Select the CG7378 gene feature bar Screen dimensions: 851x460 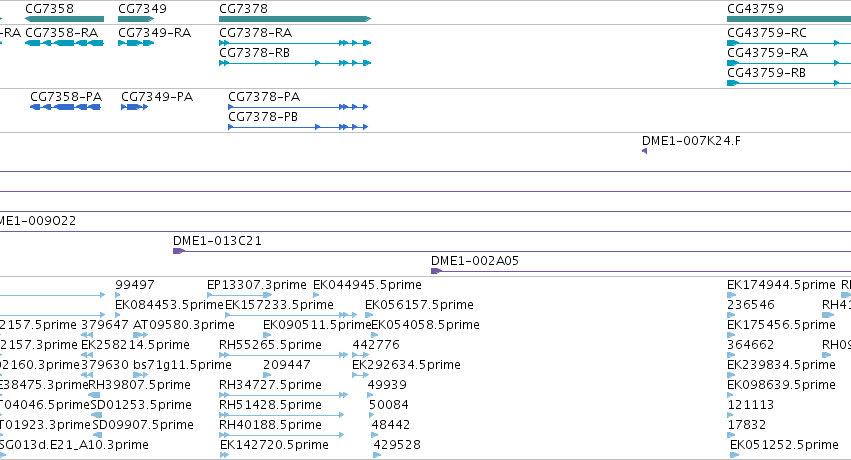[x=295, y=19]
